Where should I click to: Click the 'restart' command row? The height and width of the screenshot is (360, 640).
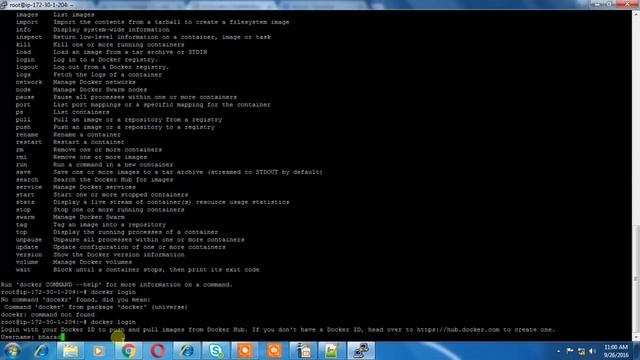(70, 142)
